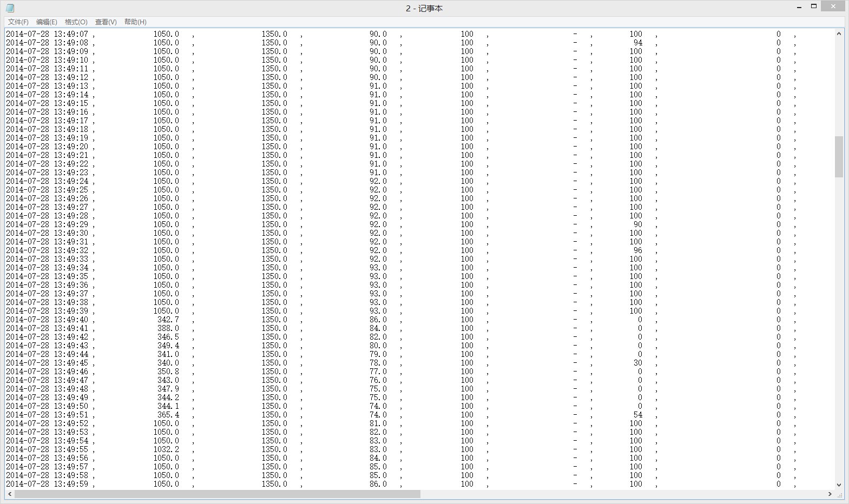849x504 pixels.
Task: Click timestamp "2014-07-28 13:49:20"
Action: pos(47,147)
